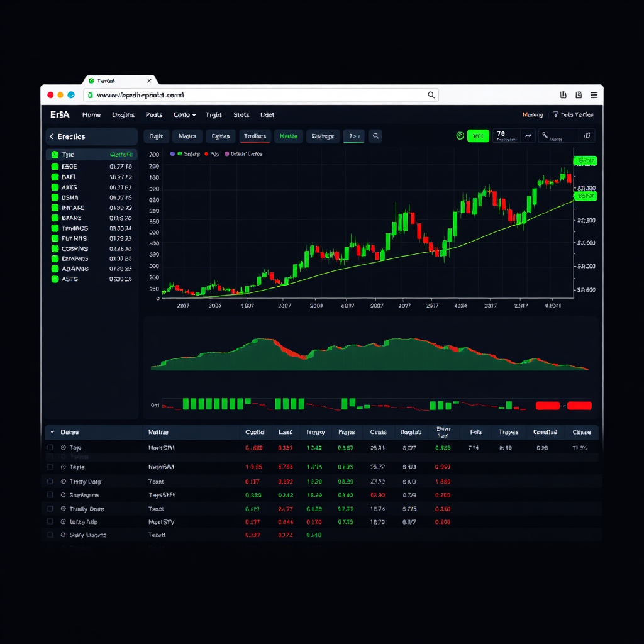Click the chart icon at the far-right toolbar end
This screenshot has width=644, height=644.
(586, 135)
